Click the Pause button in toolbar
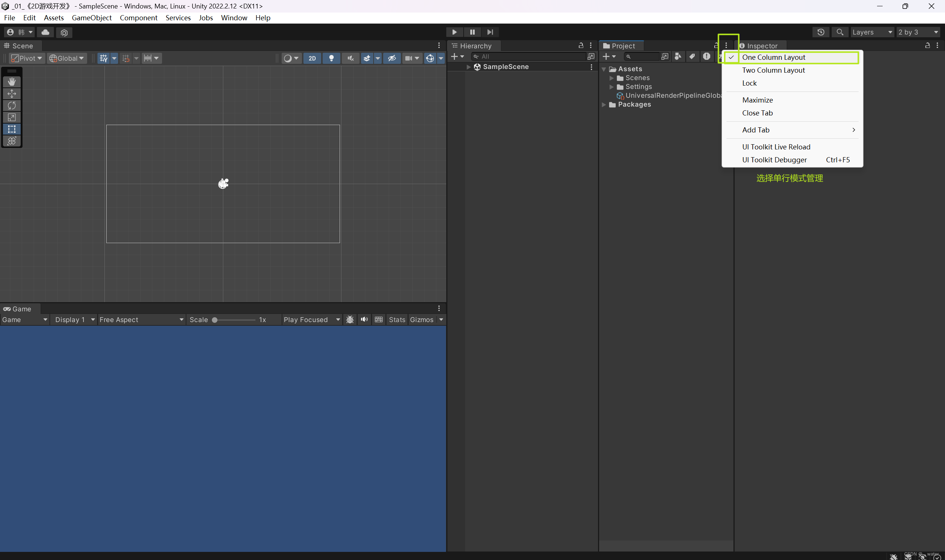 [x=472, y=32]
